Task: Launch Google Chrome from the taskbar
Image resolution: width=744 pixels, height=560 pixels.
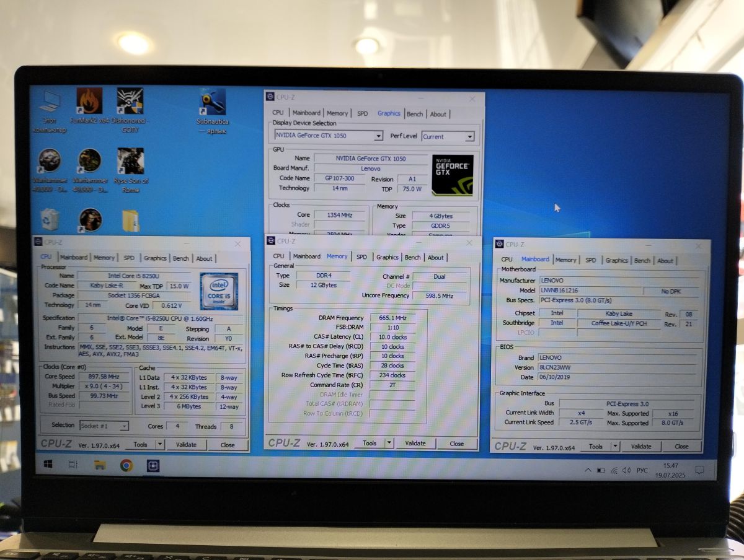Action: click(x=126, y=465)
